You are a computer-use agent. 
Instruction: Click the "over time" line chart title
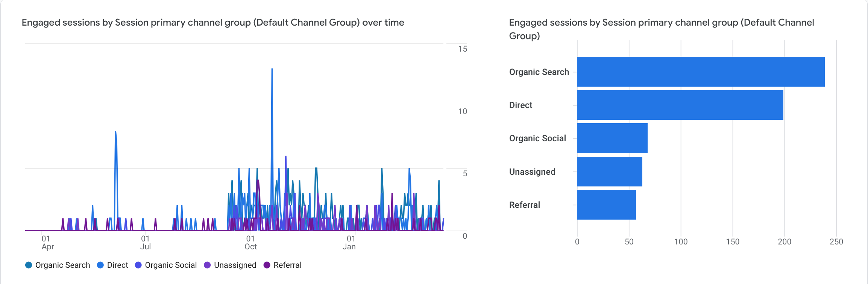point(213,23)
